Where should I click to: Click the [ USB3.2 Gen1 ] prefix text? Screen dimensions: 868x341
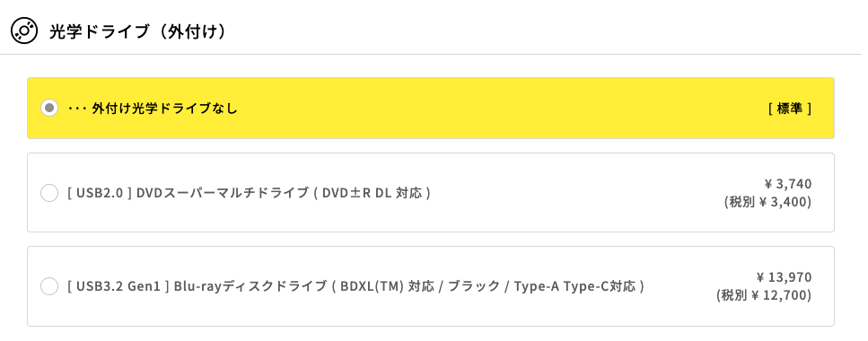pyautogui.click(x=118, y=286)
